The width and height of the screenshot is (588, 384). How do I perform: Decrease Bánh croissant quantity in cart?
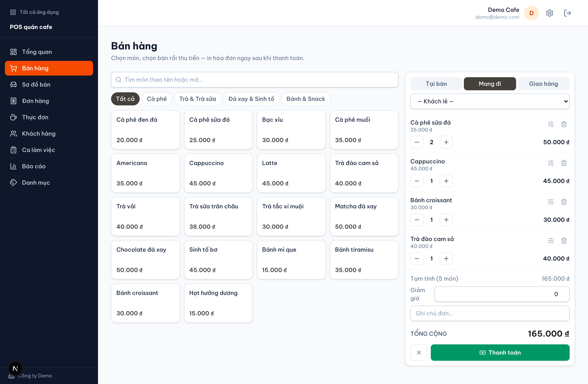pyautogui.click(x=417, y=220)
